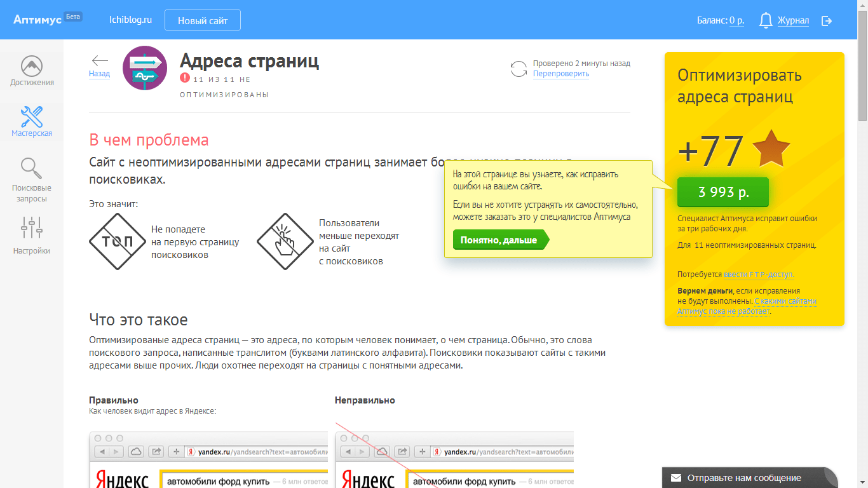Open Отправьте нам сообщение chat bar
Viewport: 868px width, 488px height.
[750, 478]
